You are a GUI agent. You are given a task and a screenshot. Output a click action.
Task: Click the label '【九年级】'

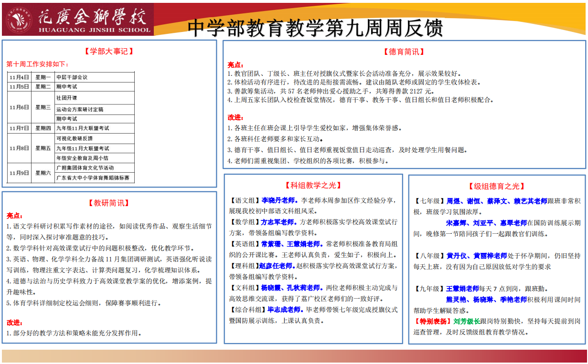(429, 289)
